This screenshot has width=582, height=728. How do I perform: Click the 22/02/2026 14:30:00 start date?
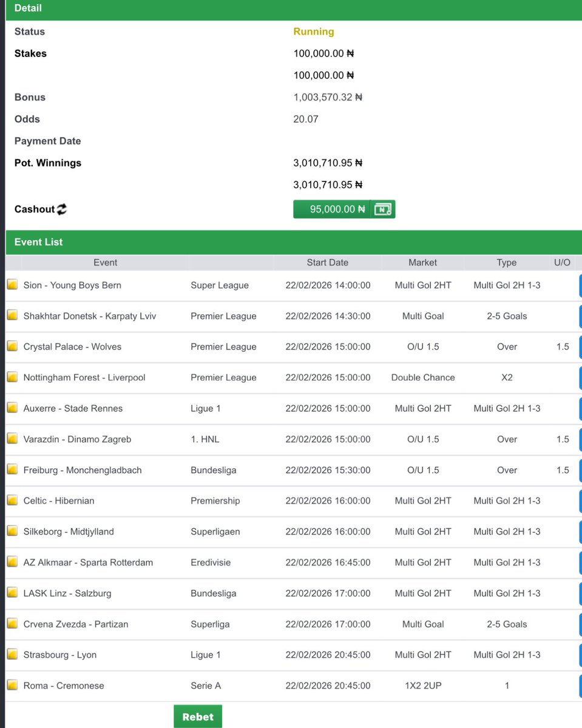pos(328,316)
